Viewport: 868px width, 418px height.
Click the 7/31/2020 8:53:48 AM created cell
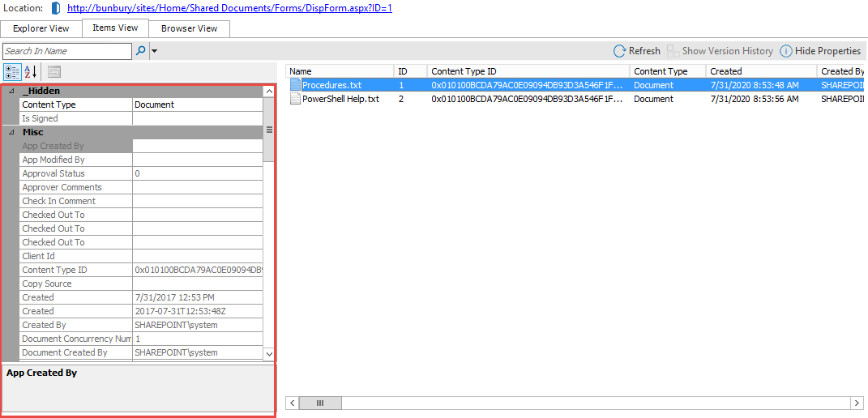755,85
